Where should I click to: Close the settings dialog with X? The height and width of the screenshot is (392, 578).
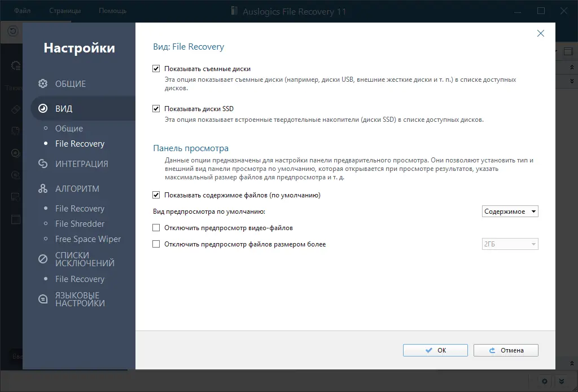click(540, 33)
